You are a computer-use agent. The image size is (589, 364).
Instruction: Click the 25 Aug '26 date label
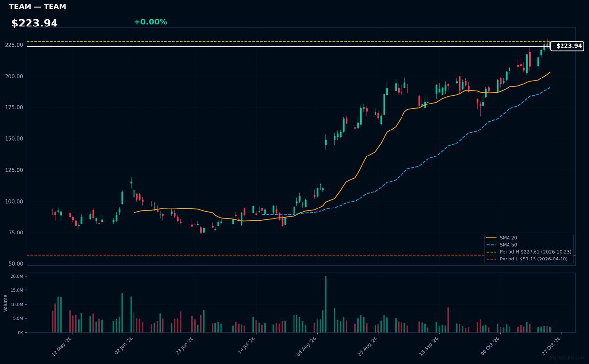(x=368, y=345)
